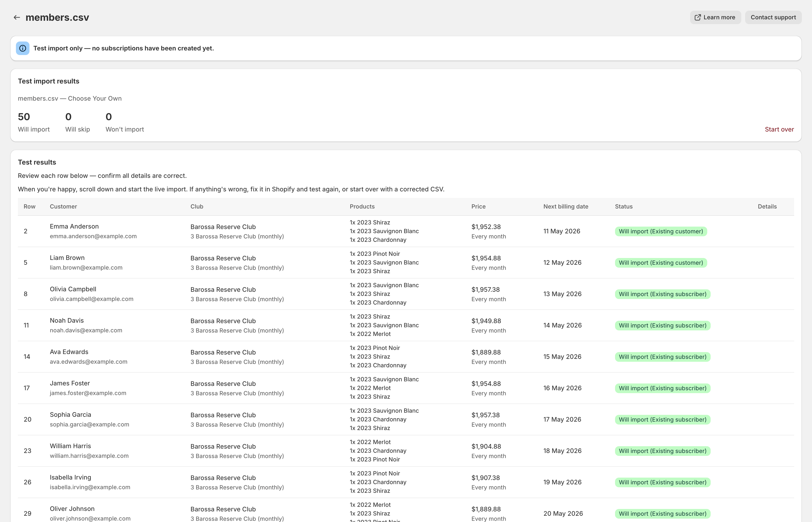Click the 18 May 2026 billing date
This screenshot has height=522, width=812.
pos(562,451)
